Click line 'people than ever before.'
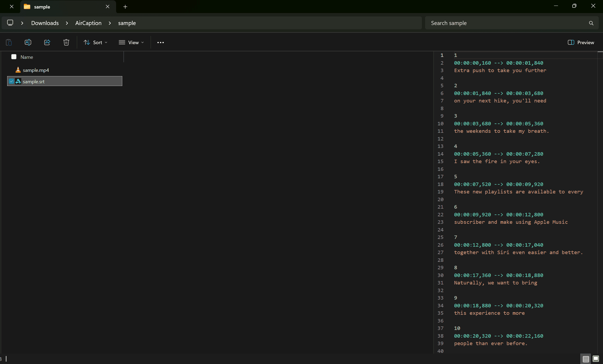 [x=491, y=343]
